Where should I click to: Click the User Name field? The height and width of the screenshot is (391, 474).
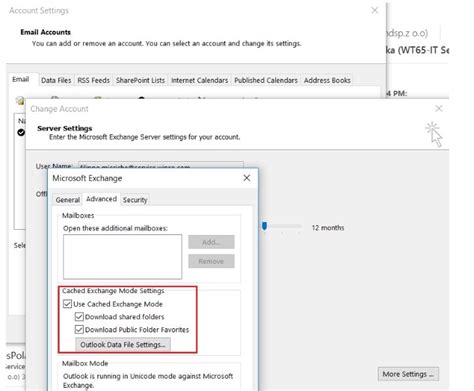[x=161, y=166]
